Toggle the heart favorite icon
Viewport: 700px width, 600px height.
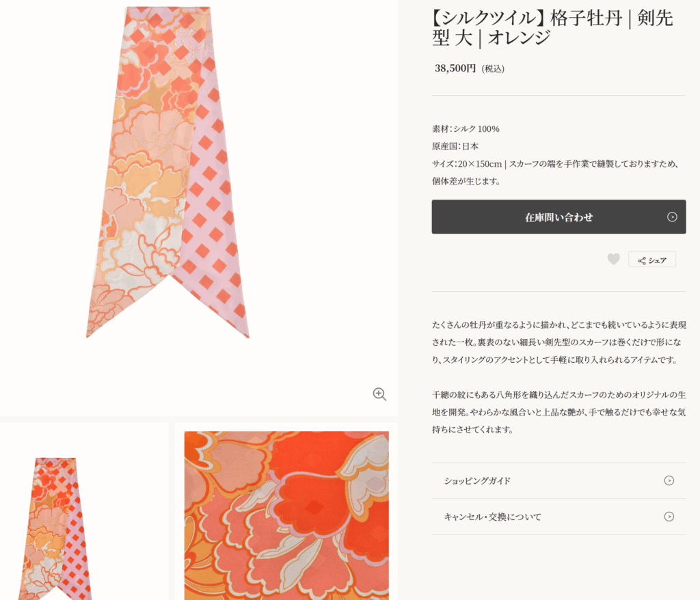click(x=614, y=259)
